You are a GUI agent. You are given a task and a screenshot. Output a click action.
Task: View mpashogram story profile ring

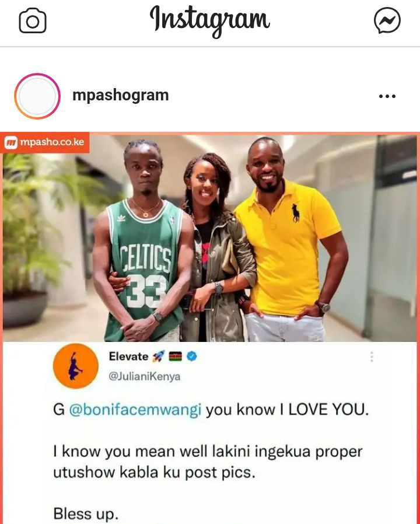coord(37,96)
